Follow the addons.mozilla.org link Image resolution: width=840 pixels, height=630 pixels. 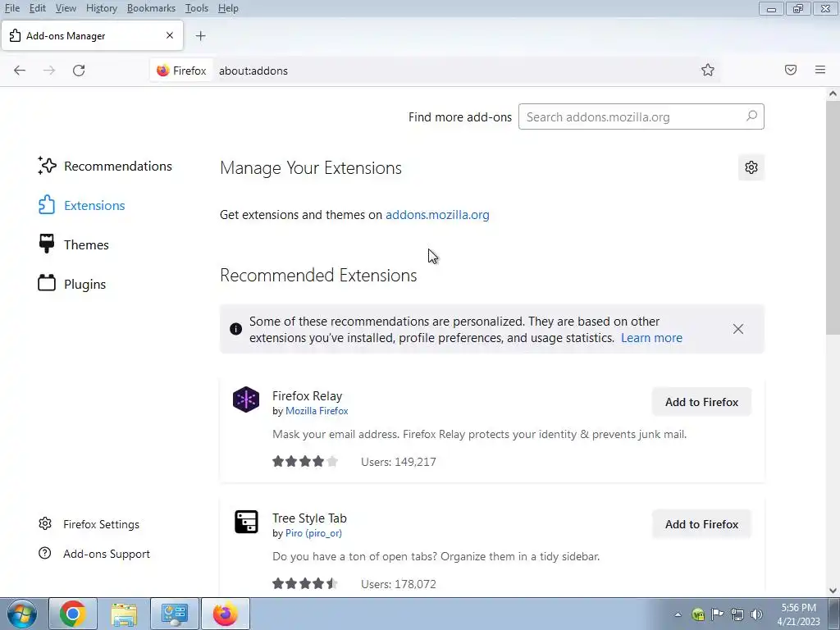(437, 215)
